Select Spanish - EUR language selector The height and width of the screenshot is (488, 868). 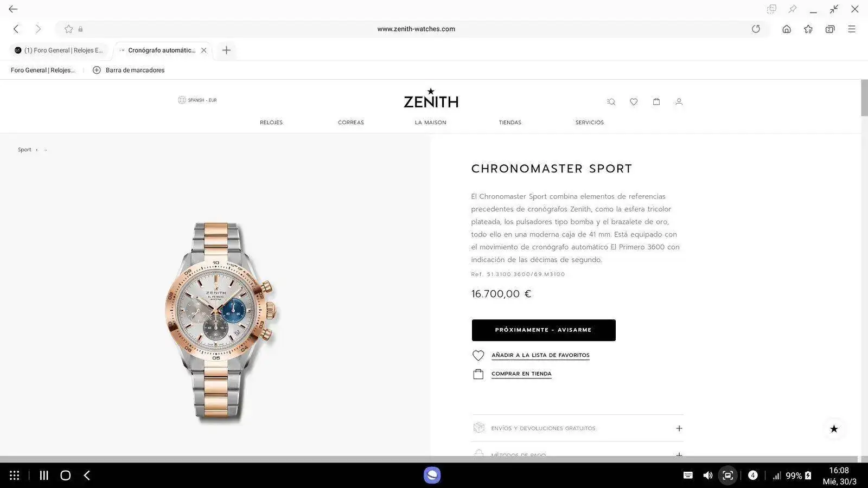point(197,100)
